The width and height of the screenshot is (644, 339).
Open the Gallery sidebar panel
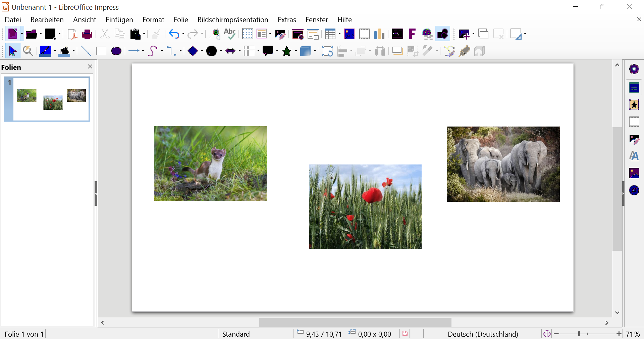pos(634,173)
